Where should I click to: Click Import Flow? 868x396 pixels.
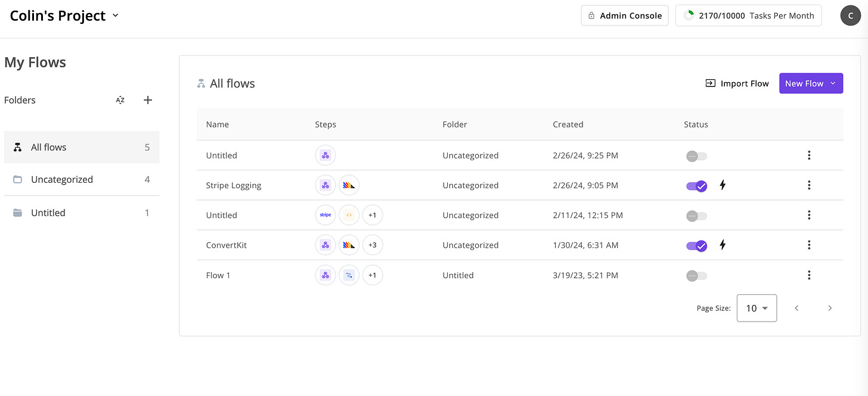point(737,83)
